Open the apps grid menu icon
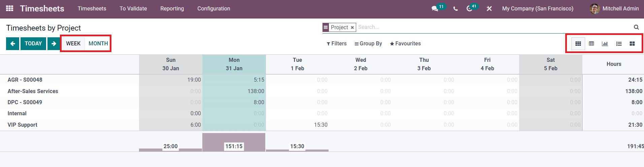Image resolution: width=644 pixels, height=167 pixels. (x=10, y=8)
